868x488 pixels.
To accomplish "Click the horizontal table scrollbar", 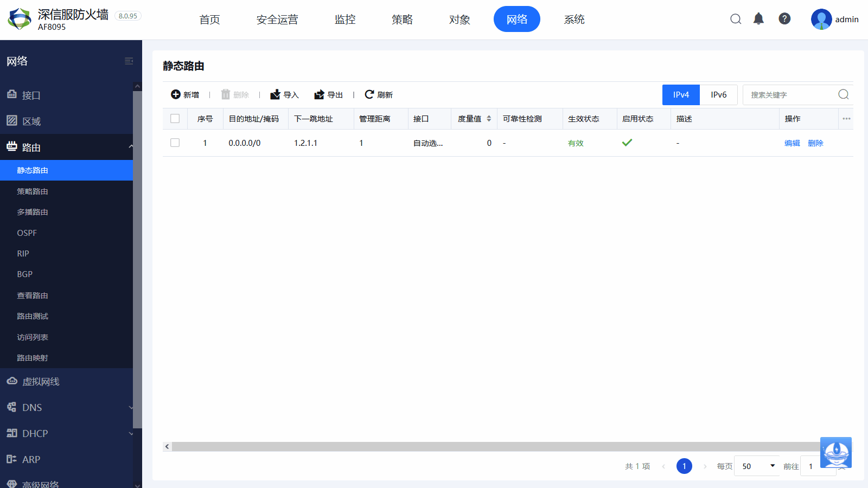I will pyautogui.click(x=488, y=447).
